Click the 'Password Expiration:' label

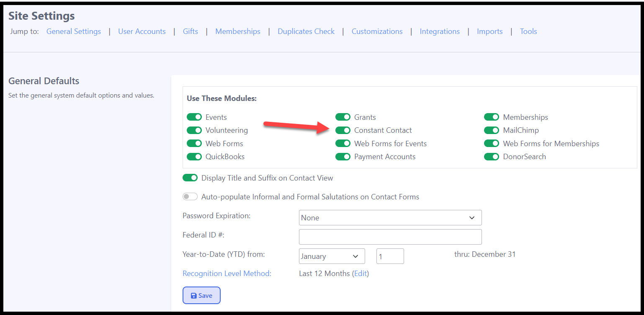point(216,216)
